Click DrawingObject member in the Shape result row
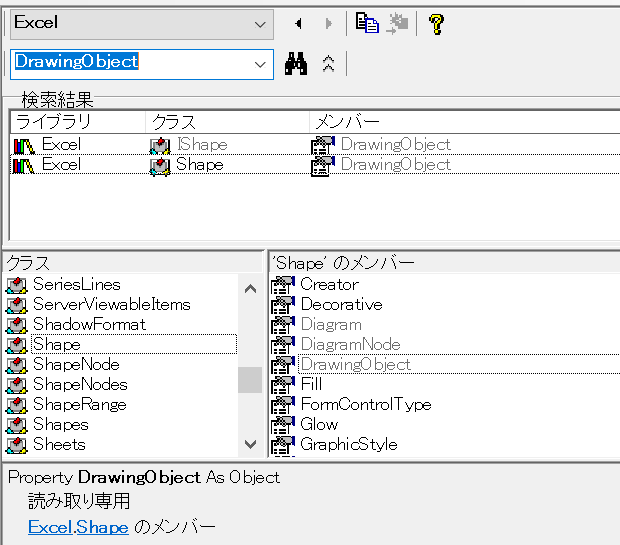Screen dimensions: 620x545 pyautogui.click(x=395, y=165)
